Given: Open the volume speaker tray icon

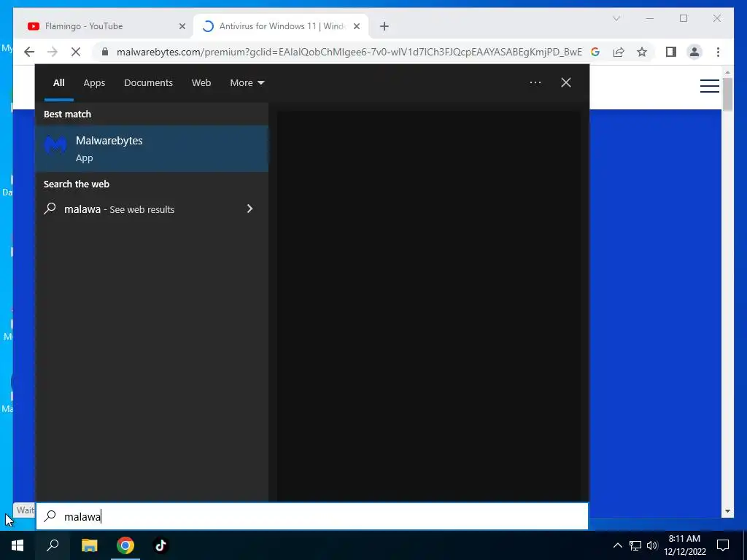Looking at the screenshot, I should 651,545.
